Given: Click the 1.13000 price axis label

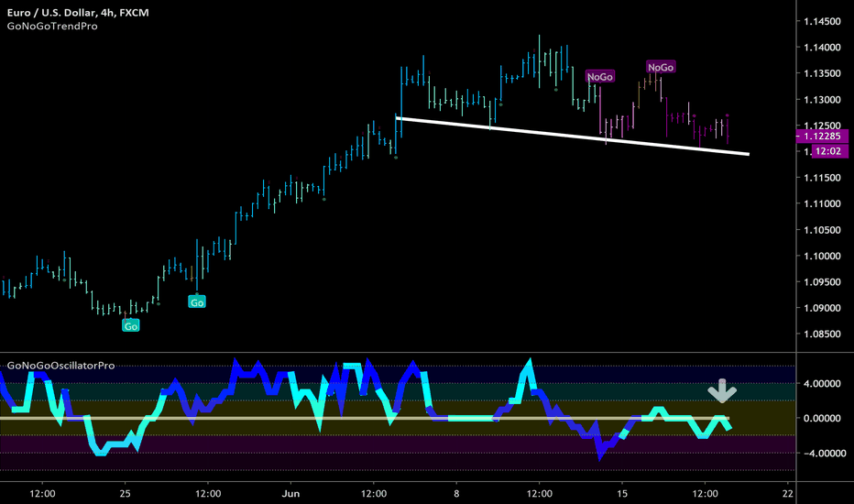Looking at the screenshot, I should point(823,100).
